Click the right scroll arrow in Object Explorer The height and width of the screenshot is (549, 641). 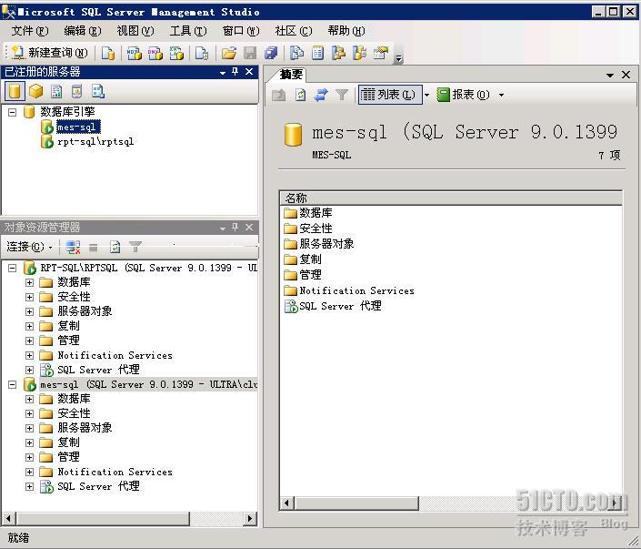point(250,519)
